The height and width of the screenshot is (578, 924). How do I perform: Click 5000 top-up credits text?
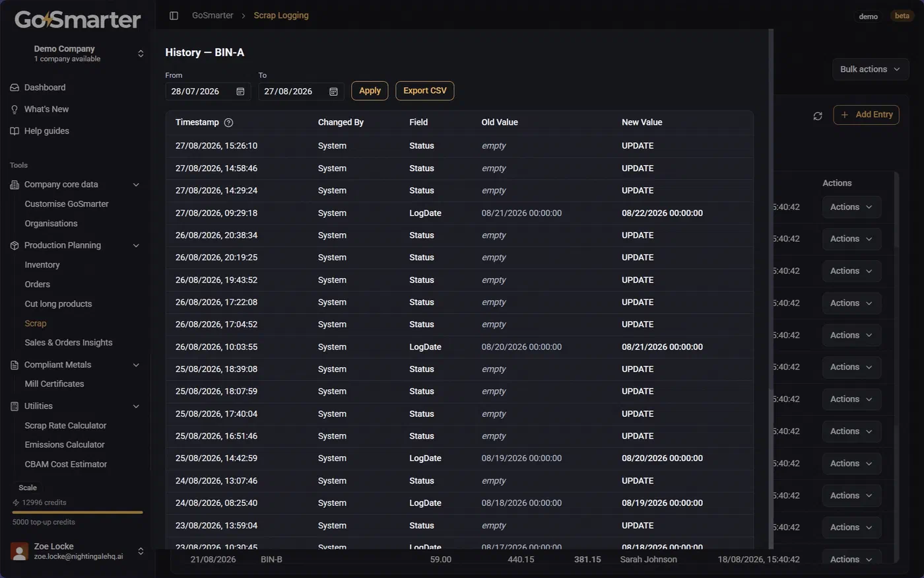click(44, 522)
